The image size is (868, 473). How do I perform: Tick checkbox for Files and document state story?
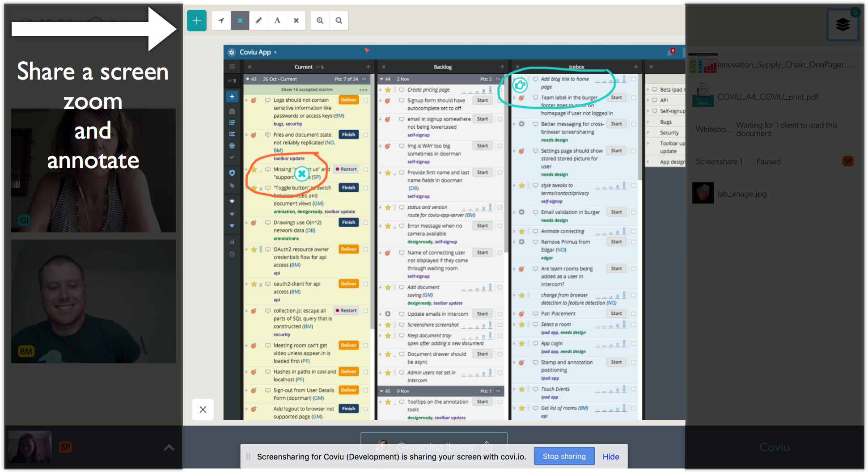coord(366,135)
